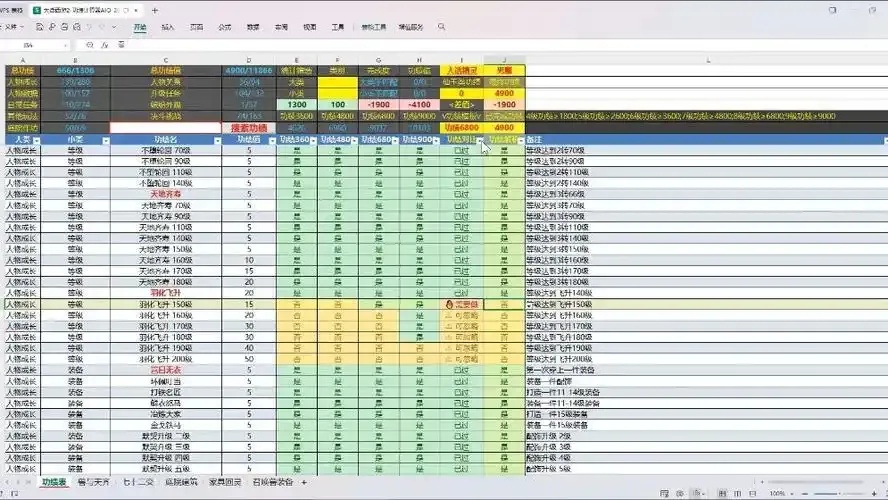
Task: Add a new sheet with plus icon
Action: click(304, 482)
